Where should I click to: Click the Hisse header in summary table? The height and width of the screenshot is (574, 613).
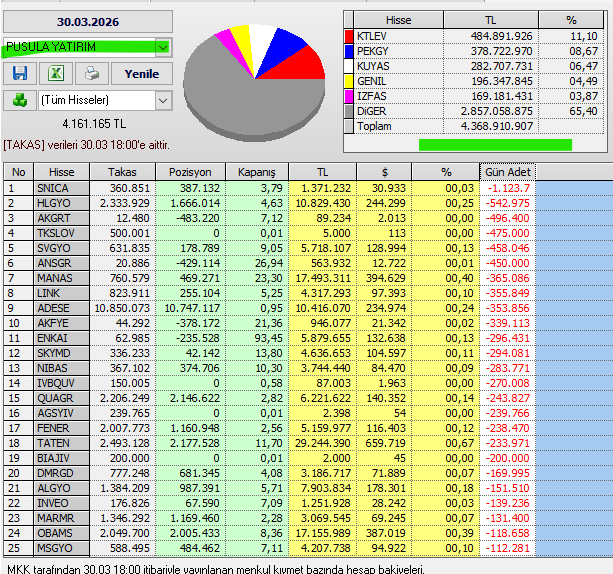398,20
